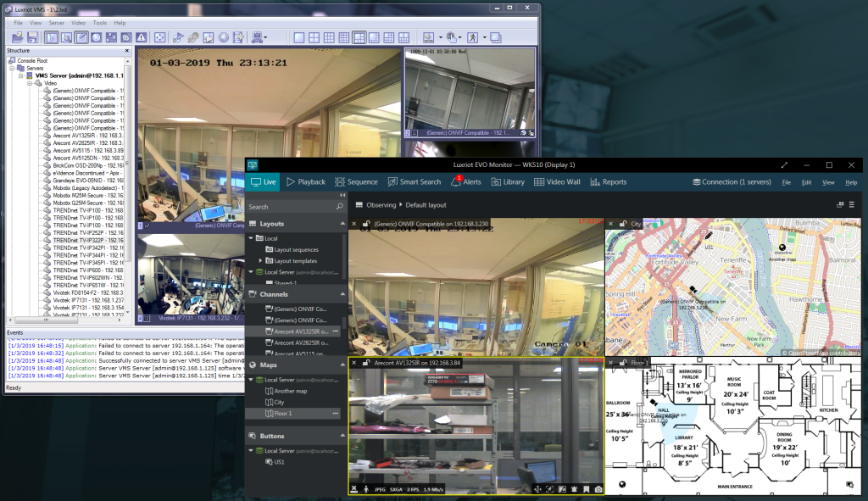Collapse the Servers node in VMS Structure tree
Screen dimensions: 868x501
tap(12, 68)
